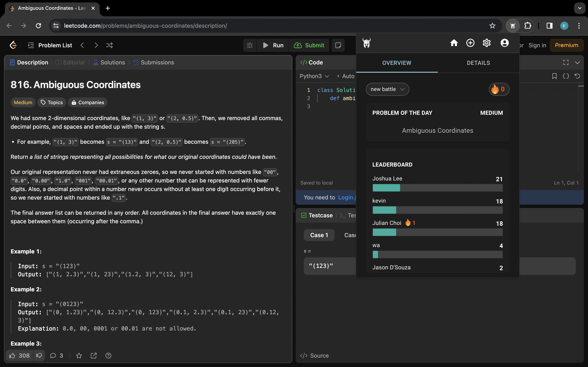Click the new battle flame icon
The image size is (588, 367).
coord(495,89)
